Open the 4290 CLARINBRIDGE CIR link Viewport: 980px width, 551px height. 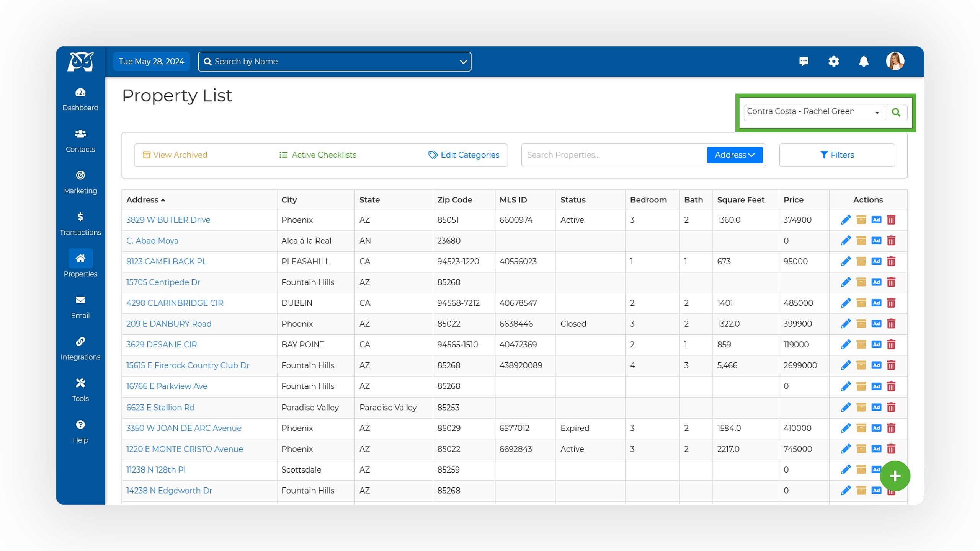pos(175,303)
